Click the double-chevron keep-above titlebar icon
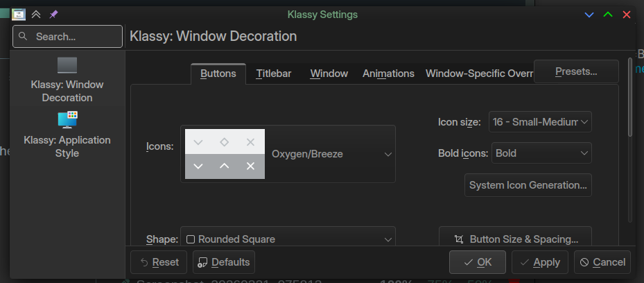This screenshot has height=283, width=644. click(x=36, y=14)
